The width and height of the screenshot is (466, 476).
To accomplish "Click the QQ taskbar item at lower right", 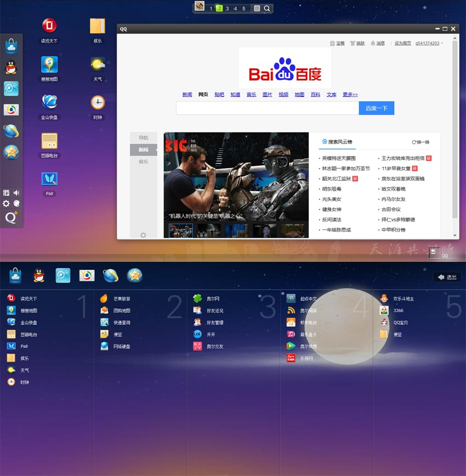I will click(440, 253).
